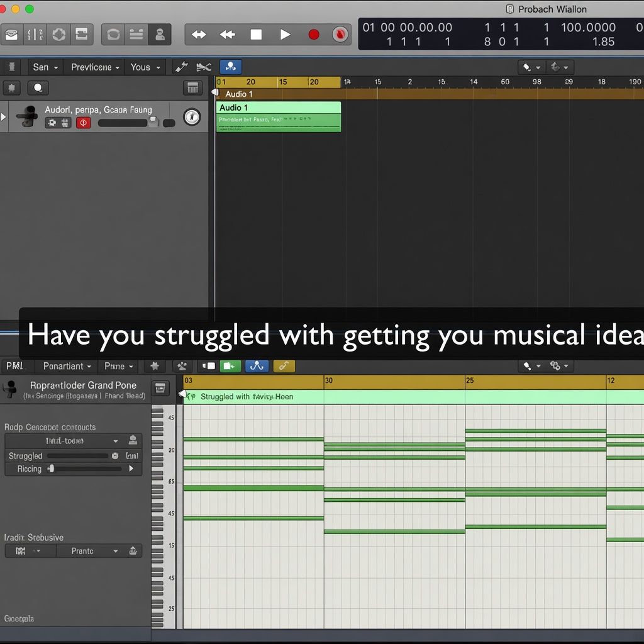Viewport: 644px width, 644px height.
Task: Click the Grand Pone instrument icon
Action: click(x=10, y=389)
